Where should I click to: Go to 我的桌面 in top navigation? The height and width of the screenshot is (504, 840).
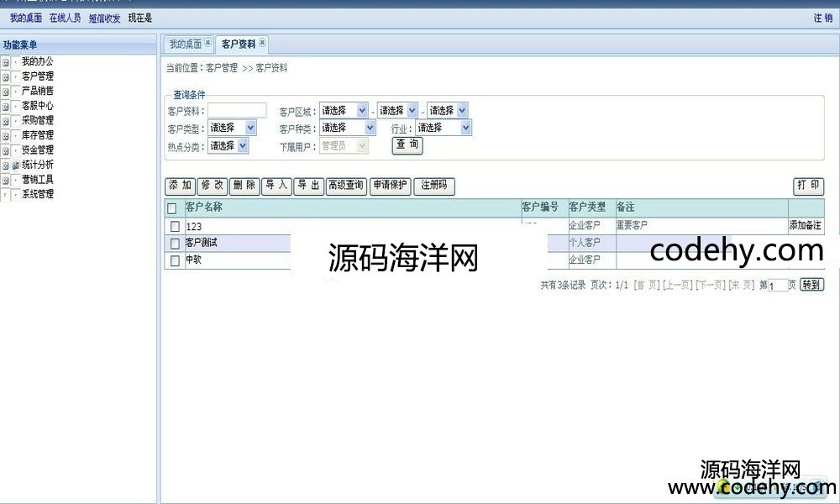click(26, 18)
